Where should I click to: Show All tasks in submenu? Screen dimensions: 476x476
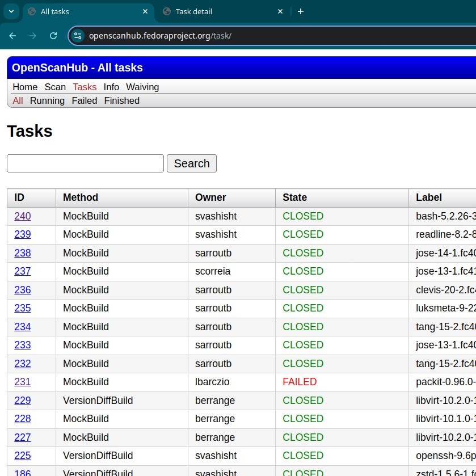pyautogui.click(x=18, y=101)
